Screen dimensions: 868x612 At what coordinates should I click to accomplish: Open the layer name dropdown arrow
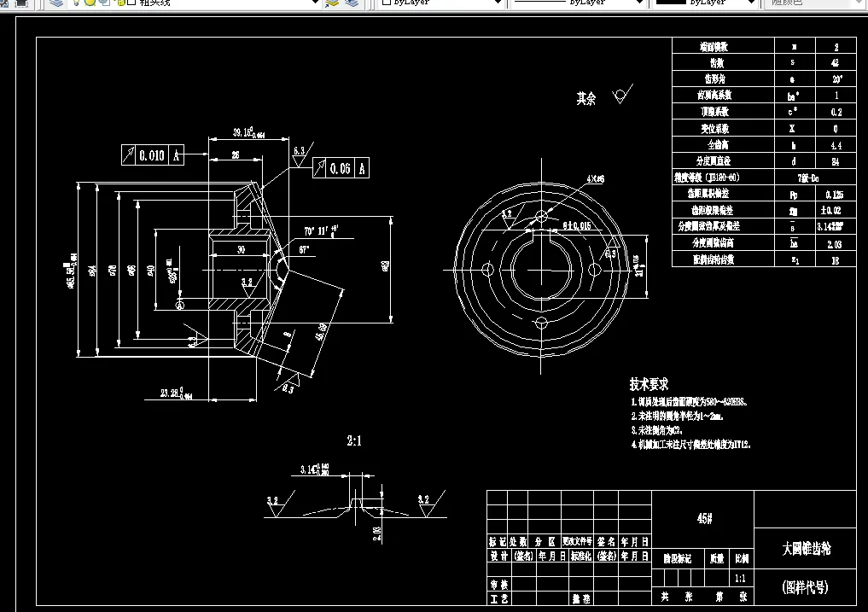[314, 3]
